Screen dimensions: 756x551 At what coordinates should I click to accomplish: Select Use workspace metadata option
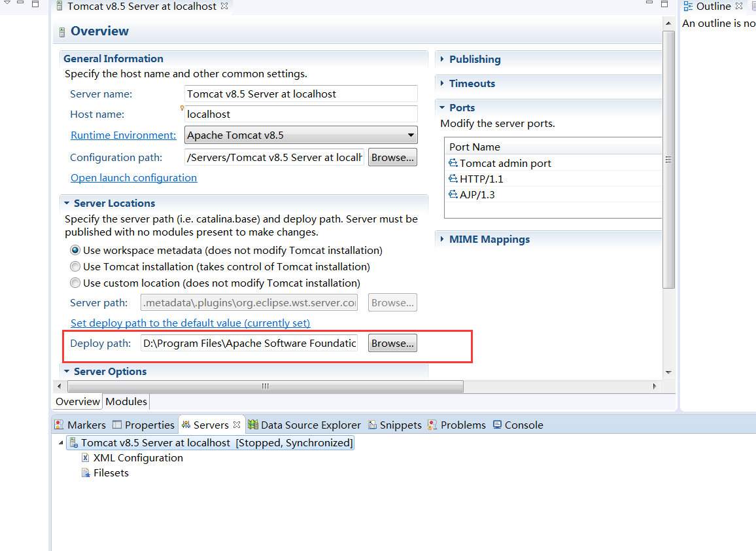pyautogui.click(x=75, y=251)
